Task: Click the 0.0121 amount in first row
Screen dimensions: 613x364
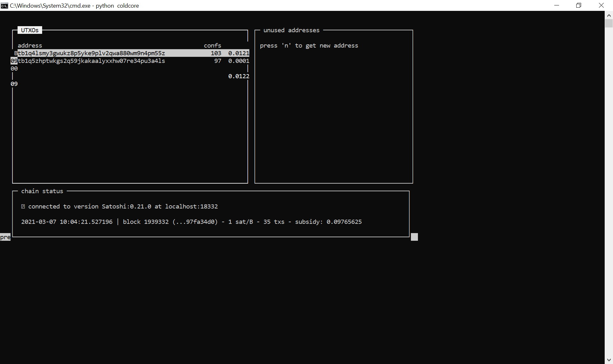Action: pos(238,53)
